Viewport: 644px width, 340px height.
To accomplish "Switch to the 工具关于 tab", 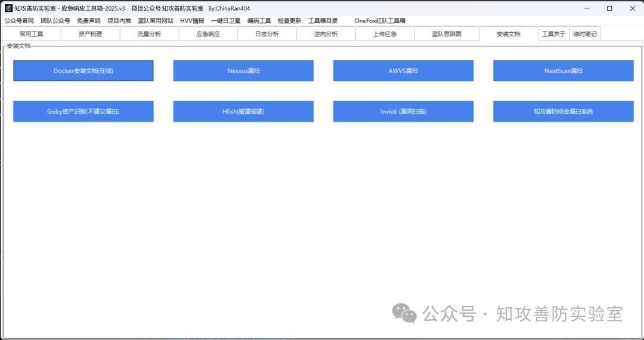I will [x=553, y=34].
